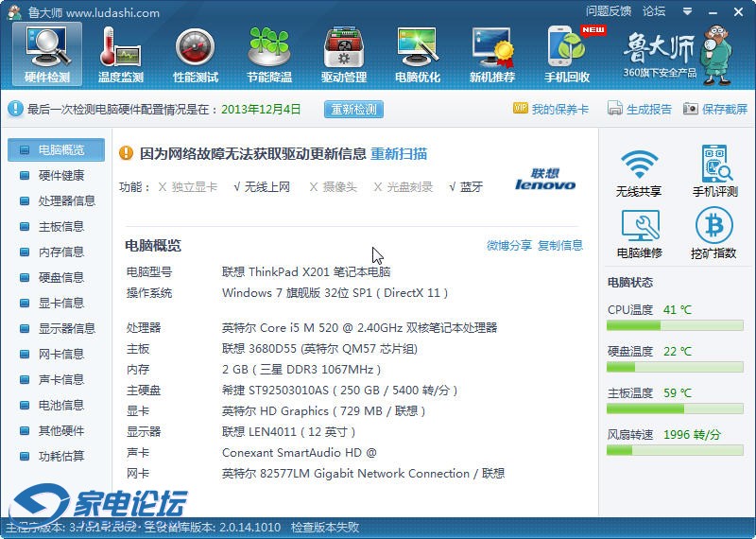Click the 无线上网 feature indicator
Image resolution: width=756 pixels, height=539 pixels.
click(x=262, y=186)
